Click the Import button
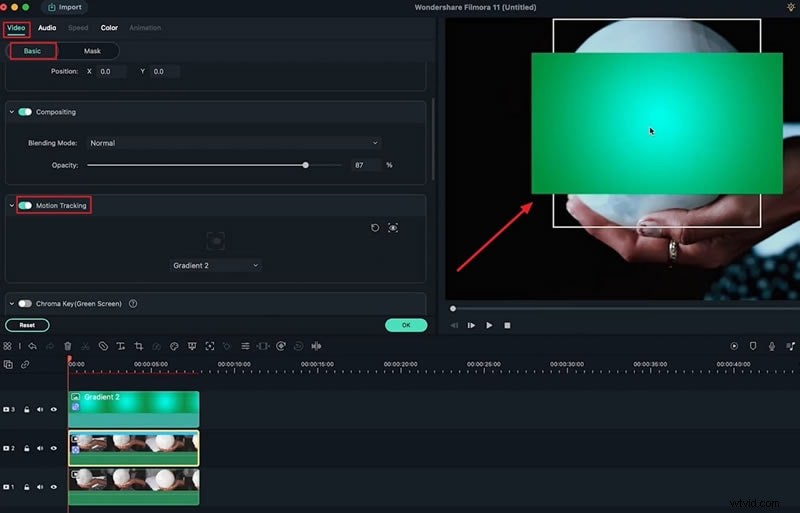800x513 pixels. (x=65, y=7)
